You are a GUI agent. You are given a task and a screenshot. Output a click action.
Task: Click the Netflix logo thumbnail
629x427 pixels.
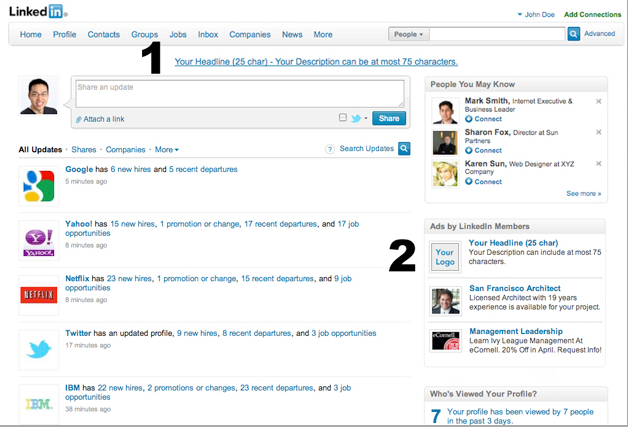pyautogui.click(x=39, y=294)
